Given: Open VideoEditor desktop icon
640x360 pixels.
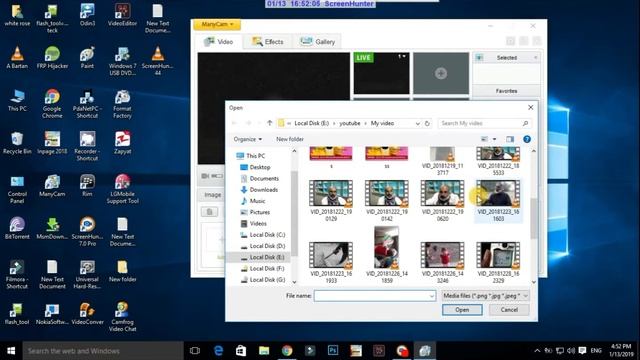Looking at the screenshot, I should 122,15.
